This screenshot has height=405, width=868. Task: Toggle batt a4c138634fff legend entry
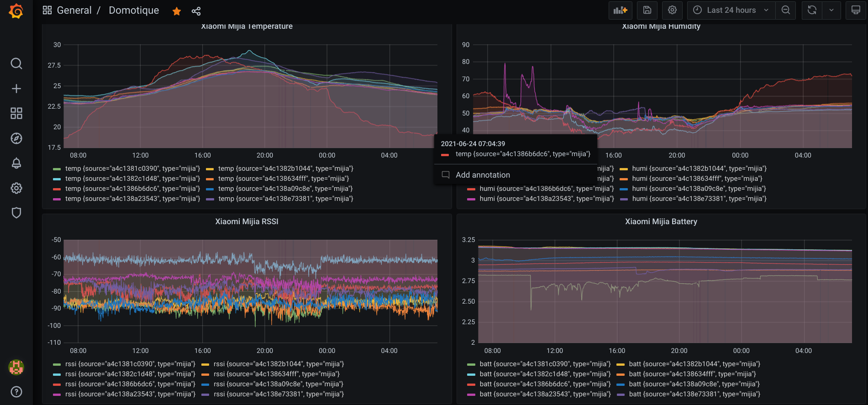coord(693,374)
